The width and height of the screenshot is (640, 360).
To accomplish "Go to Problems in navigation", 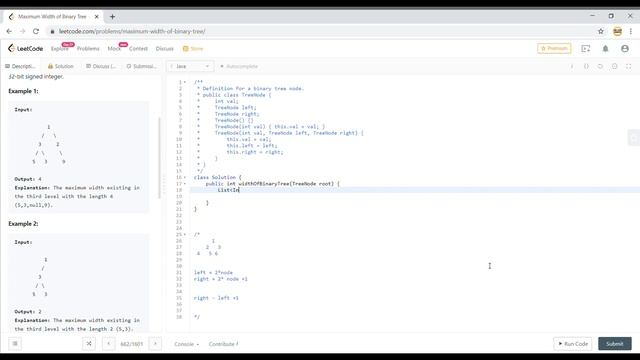I will tap(88, 49).
